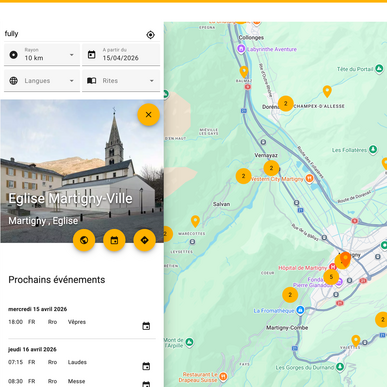This screenshot has height=387, width=387.
Task: Add 18:00 Vêpres event to calendar
Action: [146, 326]
